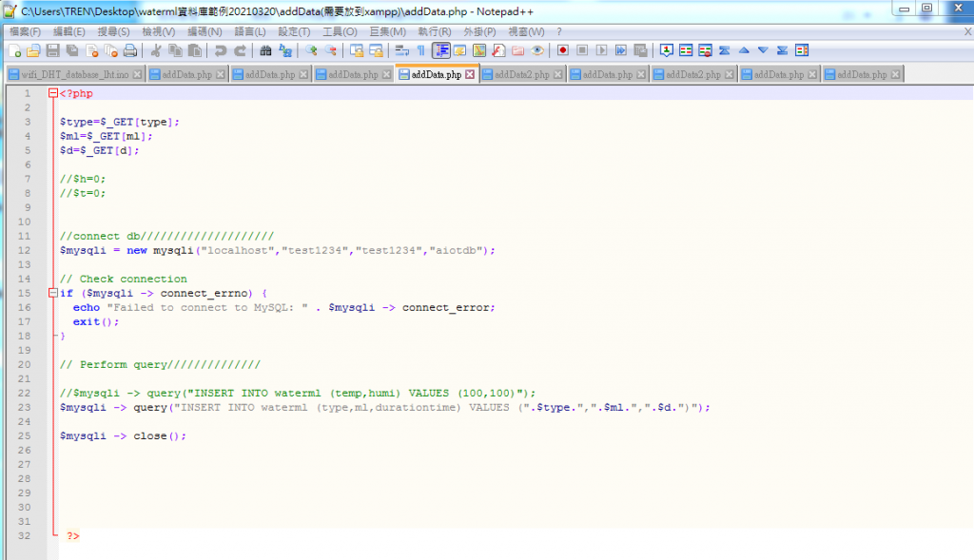This screenshot has width=974, height=560.
Task: Toggle file monitoring eye icon
Action: pyautogui.click(x=537, y=51)
